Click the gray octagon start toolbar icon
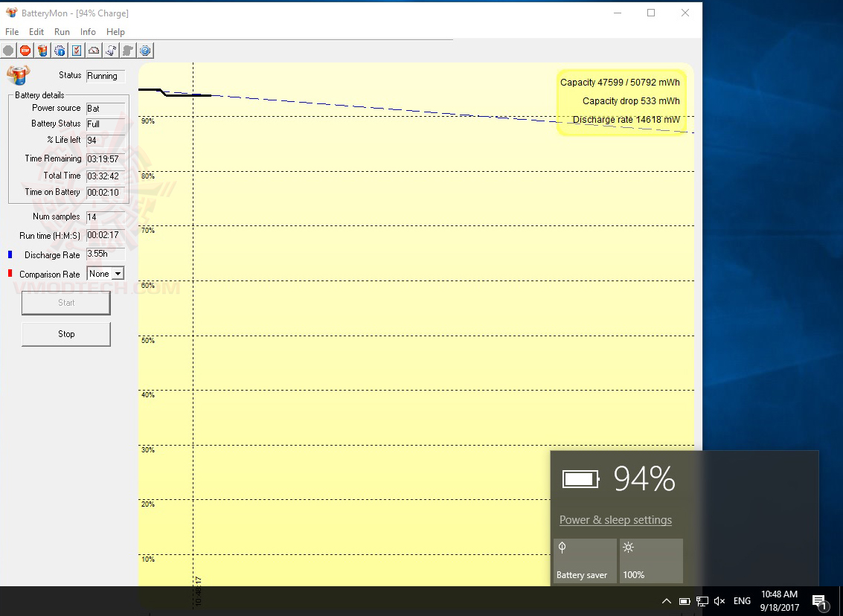843x616 pixels. pyautogui.click(x=8, y=51)
